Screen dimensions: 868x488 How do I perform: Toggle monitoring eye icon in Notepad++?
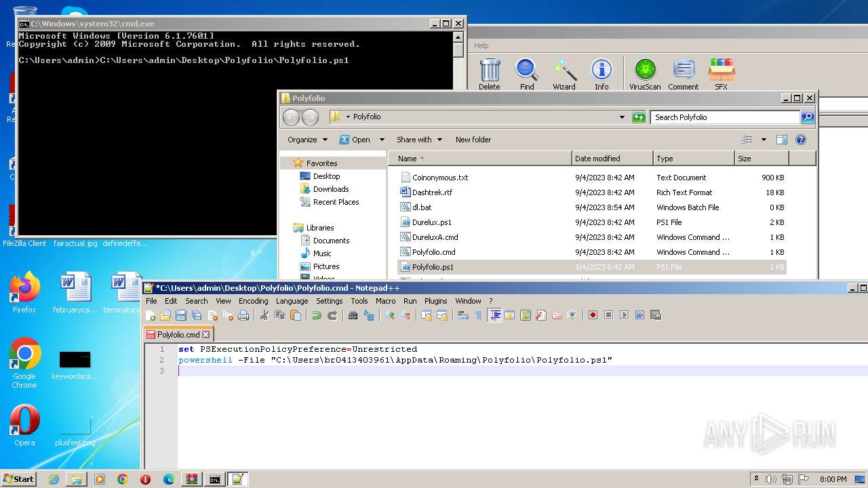point(572,315)
